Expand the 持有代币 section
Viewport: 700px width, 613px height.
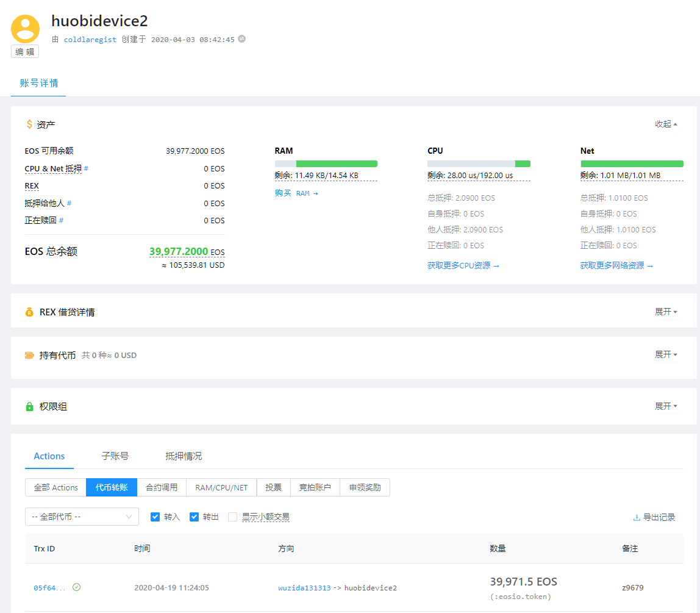(x=666, y=354)
